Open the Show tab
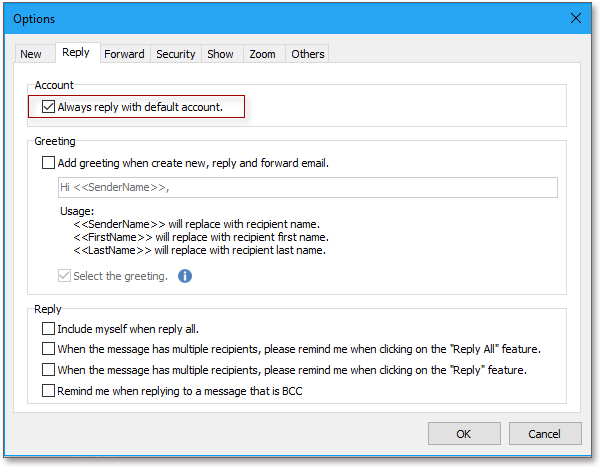 click(220, 54)
